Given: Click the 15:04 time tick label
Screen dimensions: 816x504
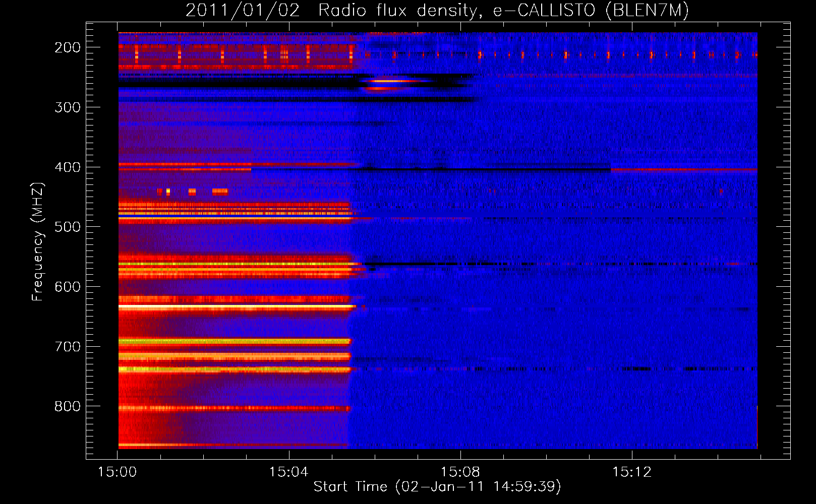Looking at the screenshot, I should [x=289, y=472].
